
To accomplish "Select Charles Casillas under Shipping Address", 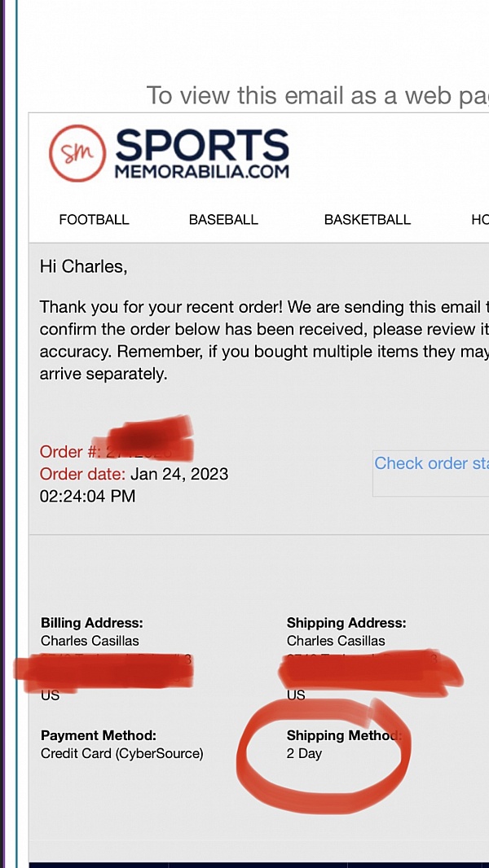I will [336, 641].
